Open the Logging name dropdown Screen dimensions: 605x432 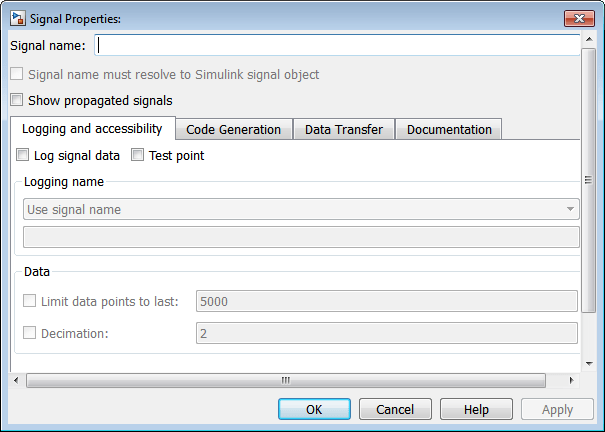300,209
